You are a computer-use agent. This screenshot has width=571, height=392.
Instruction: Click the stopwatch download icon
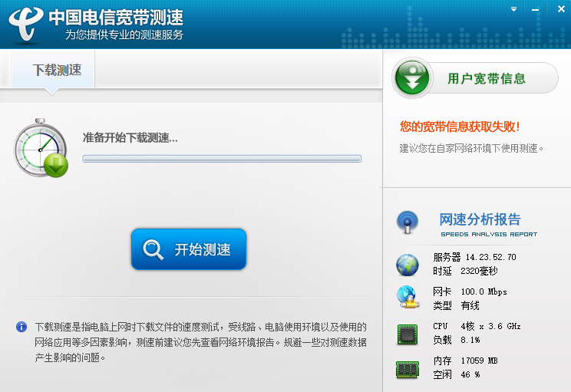[x=41, y=148]
